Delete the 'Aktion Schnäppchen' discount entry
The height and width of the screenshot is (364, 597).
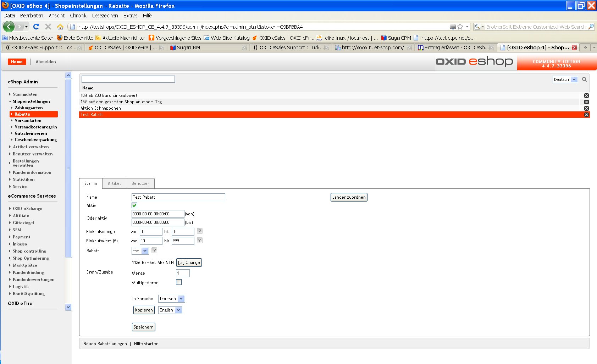point(586,108)
